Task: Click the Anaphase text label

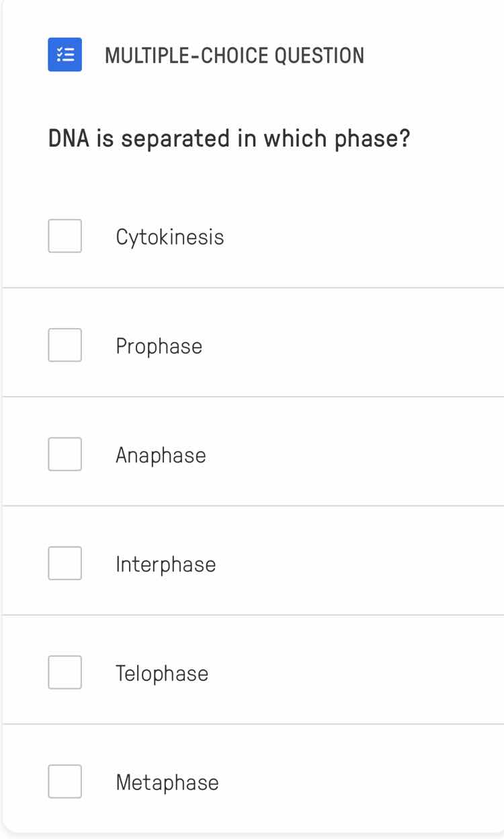Action: click(x=161, y=454)
